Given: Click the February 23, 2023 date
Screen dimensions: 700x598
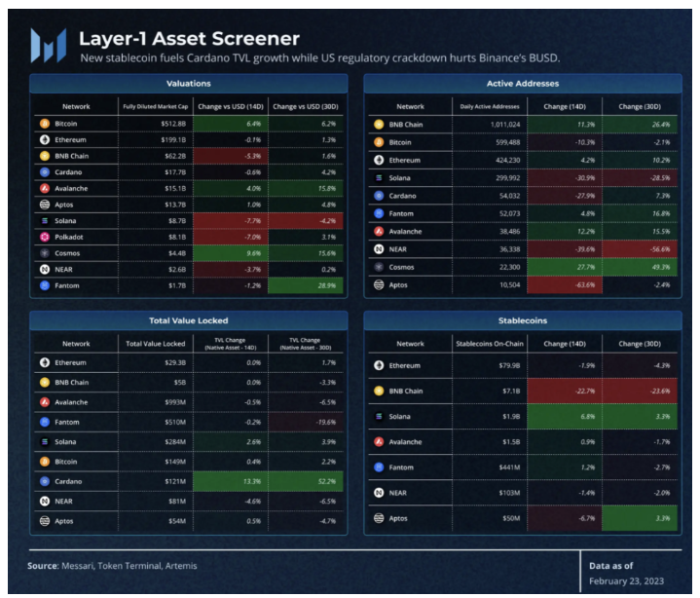Looking at the screenshot, I should point(626,581).
